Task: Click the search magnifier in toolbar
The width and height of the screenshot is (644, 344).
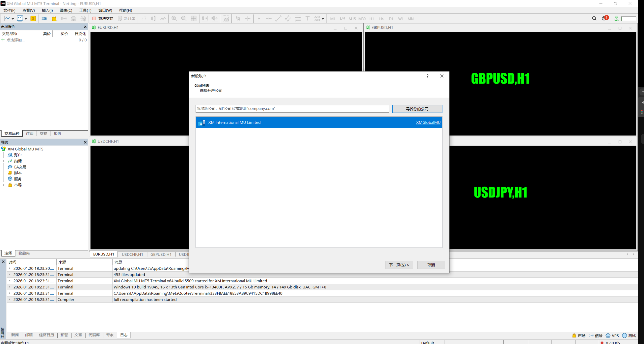Action: [x=594, y=19]
